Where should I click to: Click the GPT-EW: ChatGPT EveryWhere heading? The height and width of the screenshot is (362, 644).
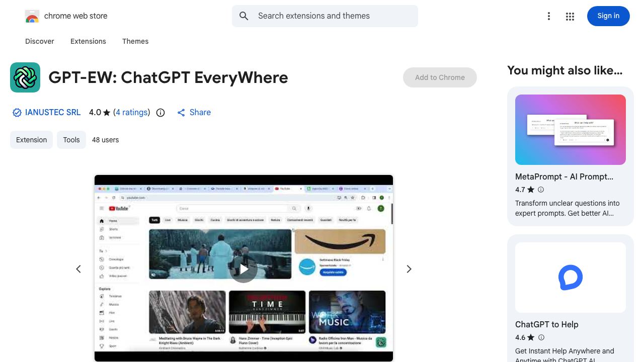coord(168,77)
